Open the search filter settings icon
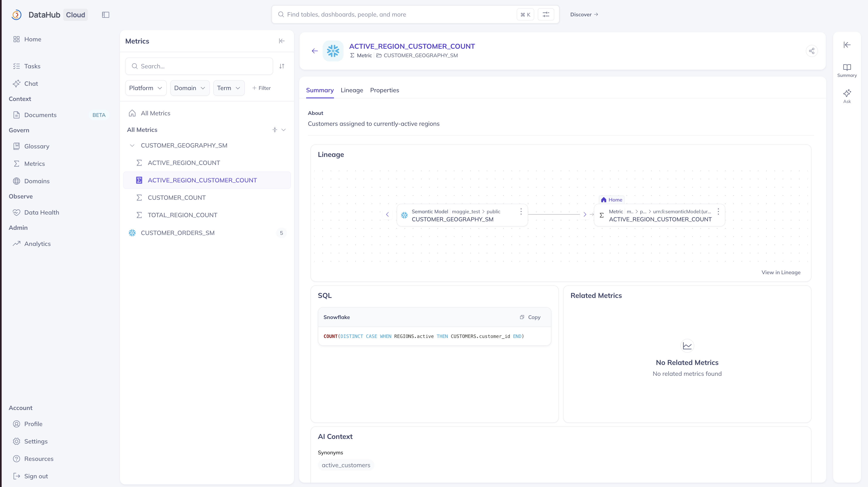 coord(546,15)
